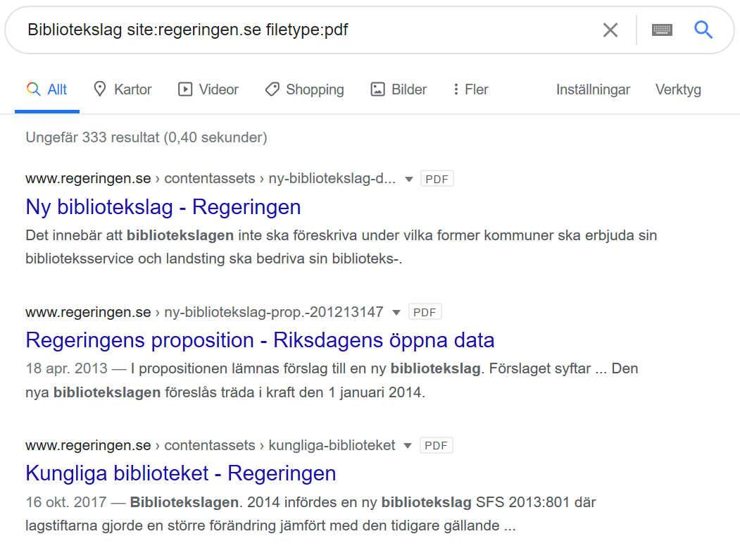This screenshot has height=560, width=740.
Task: Click URL breadcrumb of ny-bibliotekslag-d... result
Action: click(x=211, y=178)
